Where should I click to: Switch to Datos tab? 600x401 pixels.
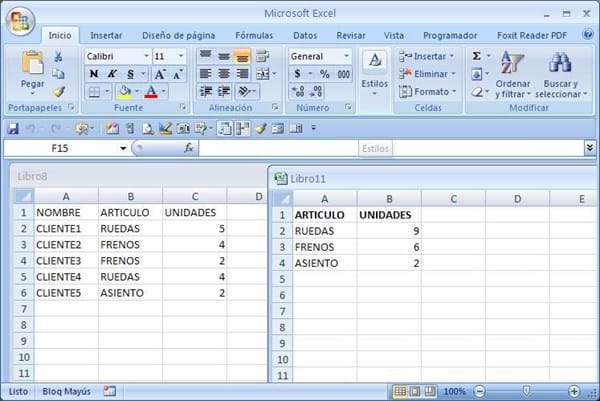305,36
